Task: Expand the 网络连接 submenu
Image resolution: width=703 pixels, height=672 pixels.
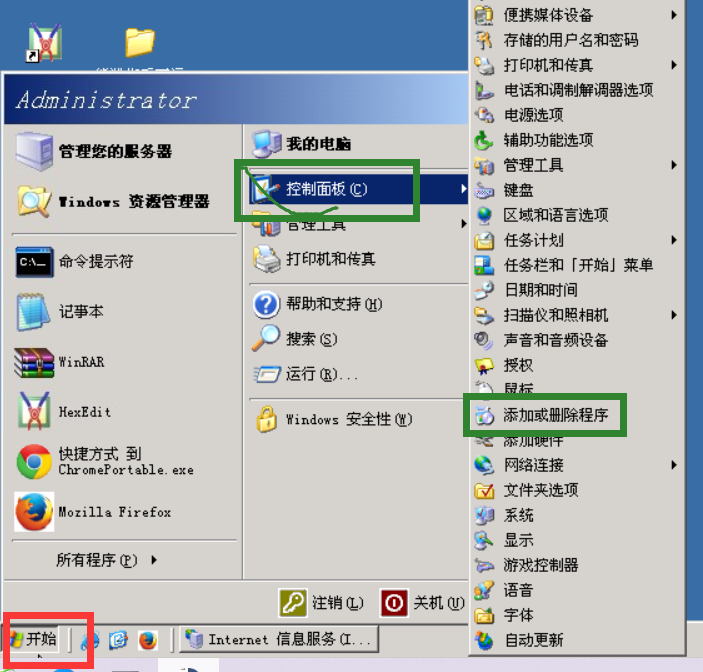Action: pos(577,465)
